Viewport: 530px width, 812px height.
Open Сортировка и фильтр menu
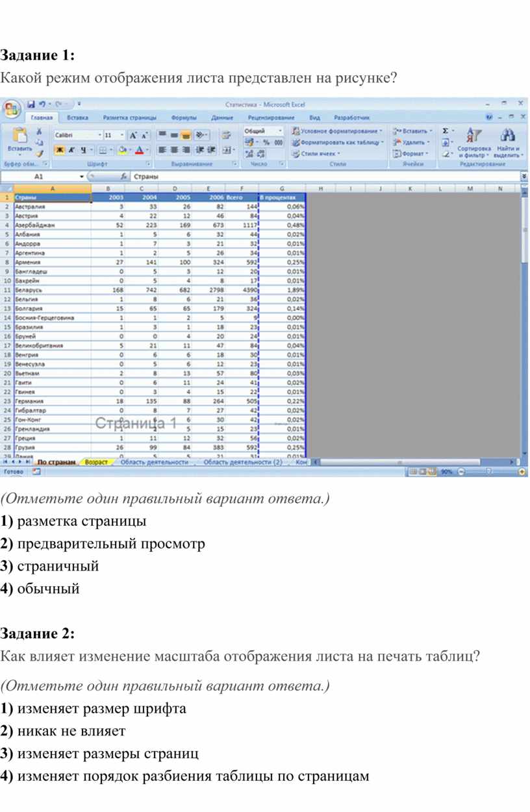(x=473, y=143)
